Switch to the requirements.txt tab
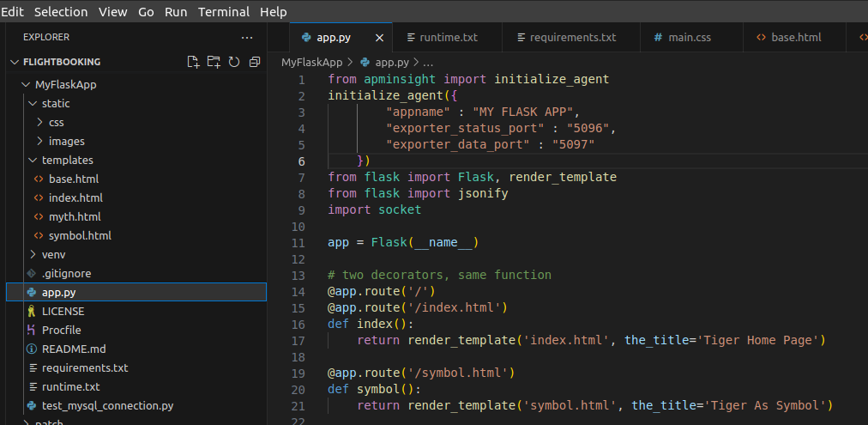This screenshot has width=868, height=425. 572,38
